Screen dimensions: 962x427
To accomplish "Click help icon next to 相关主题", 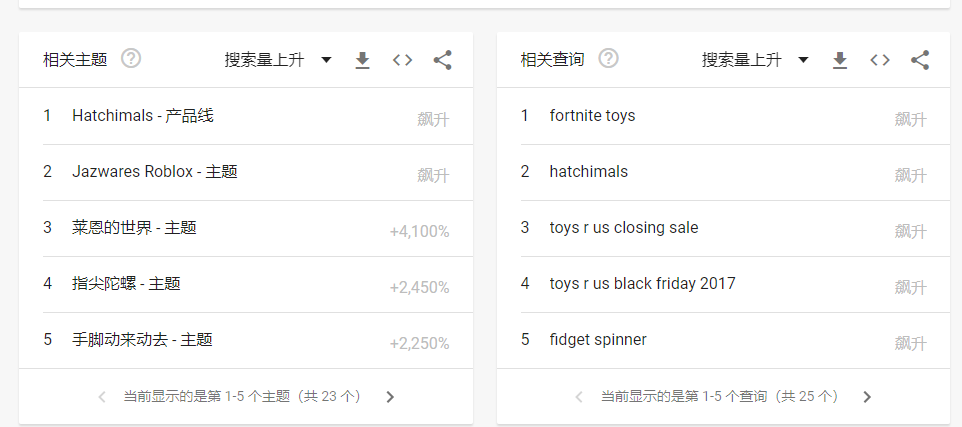I will [131, 59].
